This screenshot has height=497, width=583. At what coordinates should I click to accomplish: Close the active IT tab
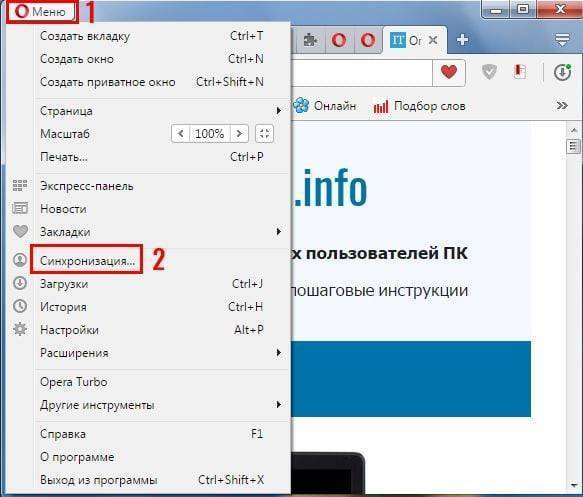433,40
